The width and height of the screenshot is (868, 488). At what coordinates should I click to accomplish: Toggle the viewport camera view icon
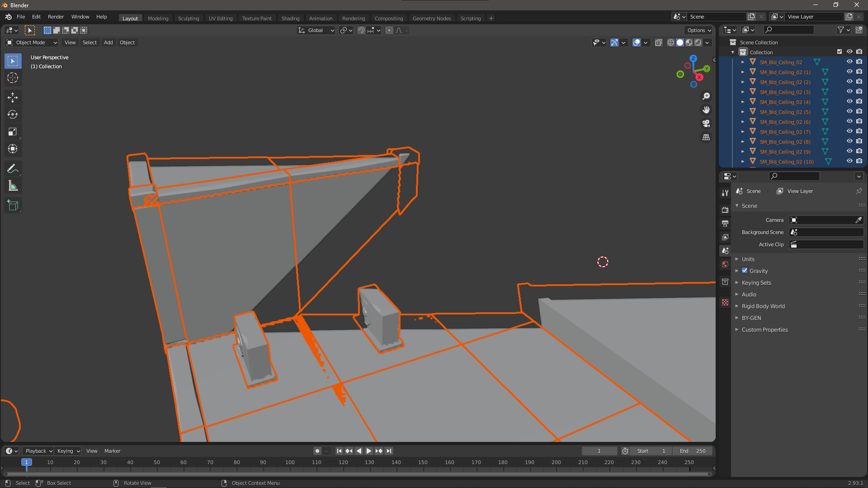click(706, 123)
